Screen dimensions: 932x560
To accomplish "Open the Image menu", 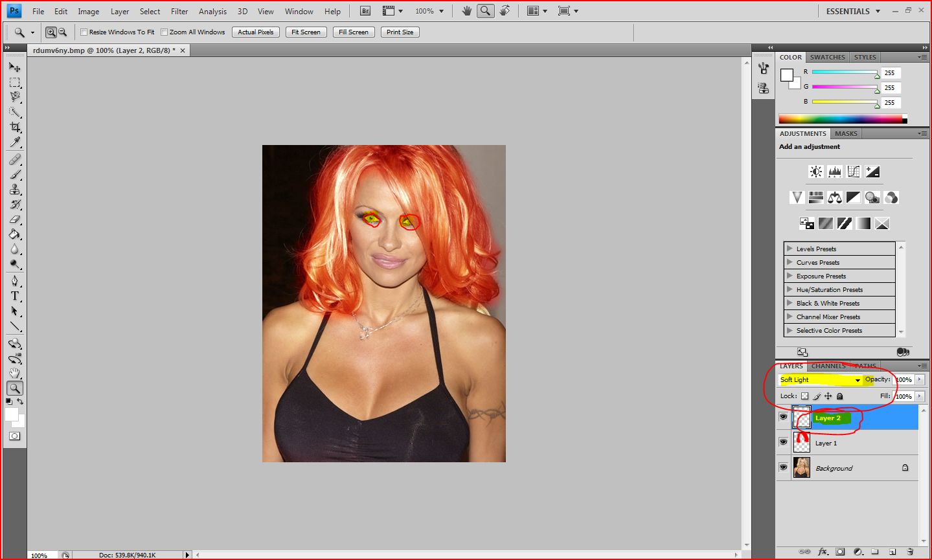I will [89, 12].
